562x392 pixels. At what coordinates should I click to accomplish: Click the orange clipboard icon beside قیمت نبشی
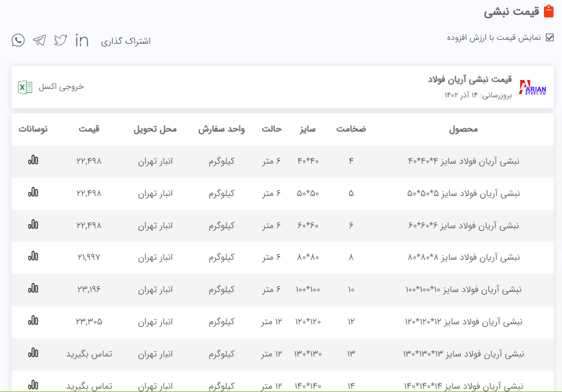(549, 12)
